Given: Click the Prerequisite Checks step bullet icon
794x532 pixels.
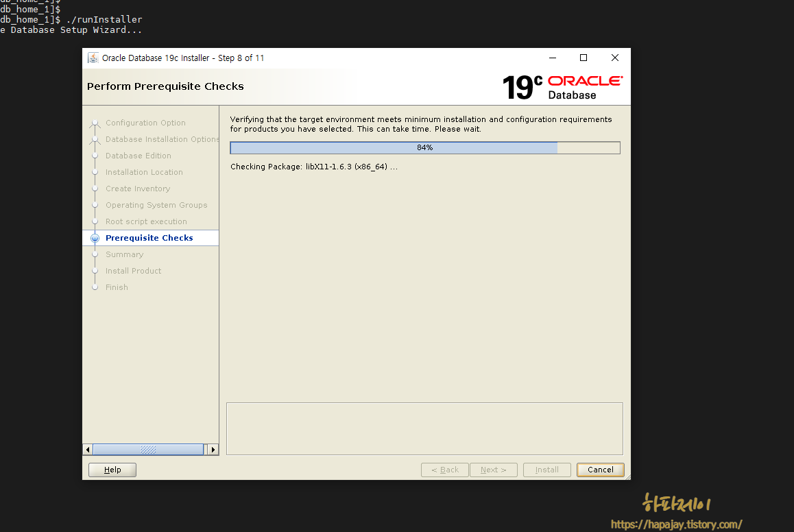Looking at the screenshot, I should [95, 238].
